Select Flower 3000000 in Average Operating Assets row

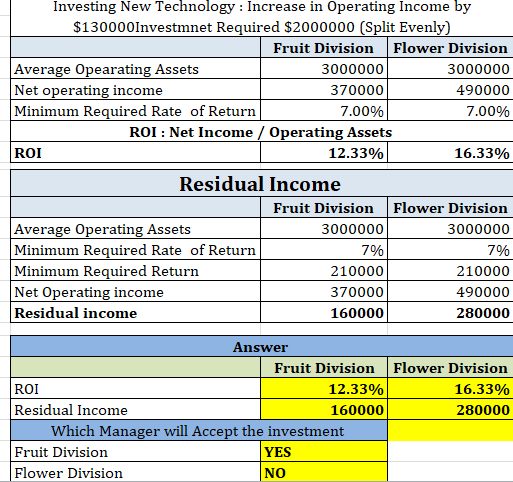pos(450,229)
